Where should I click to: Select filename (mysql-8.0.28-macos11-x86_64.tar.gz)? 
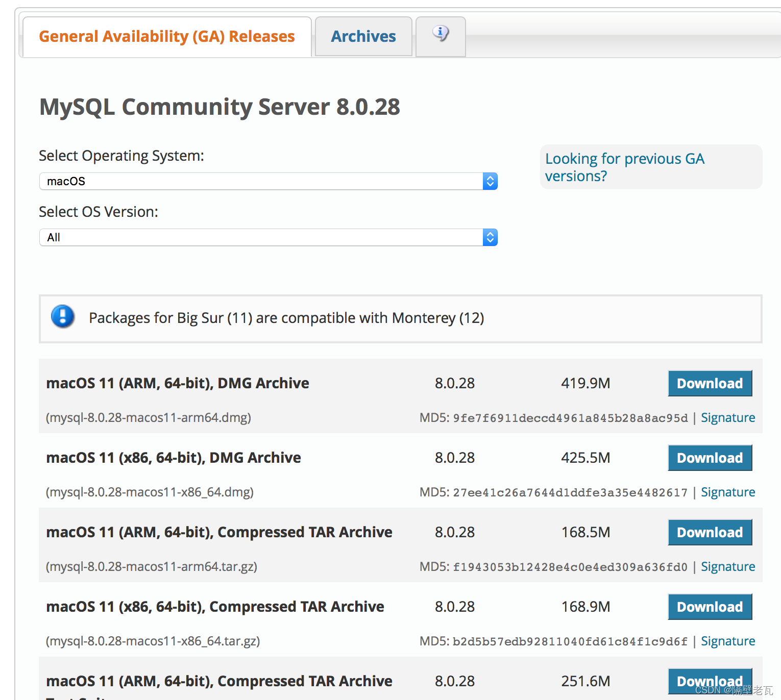click(153, 641)
